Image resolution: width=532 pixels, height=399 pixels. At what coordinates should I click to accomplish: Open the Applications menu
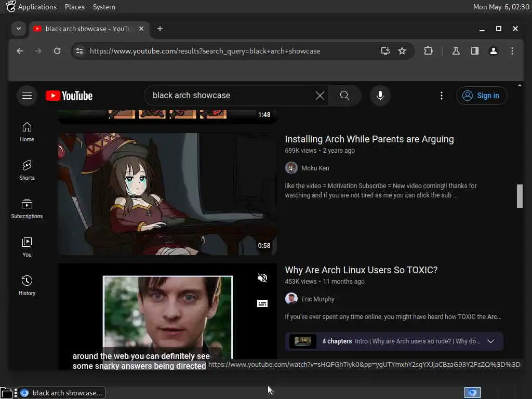37,7
